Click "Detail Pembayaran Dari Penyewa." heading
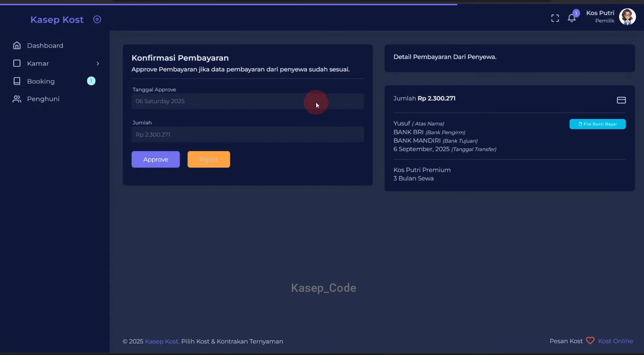Screen dimensions: 644x355 tap(445, 57)
